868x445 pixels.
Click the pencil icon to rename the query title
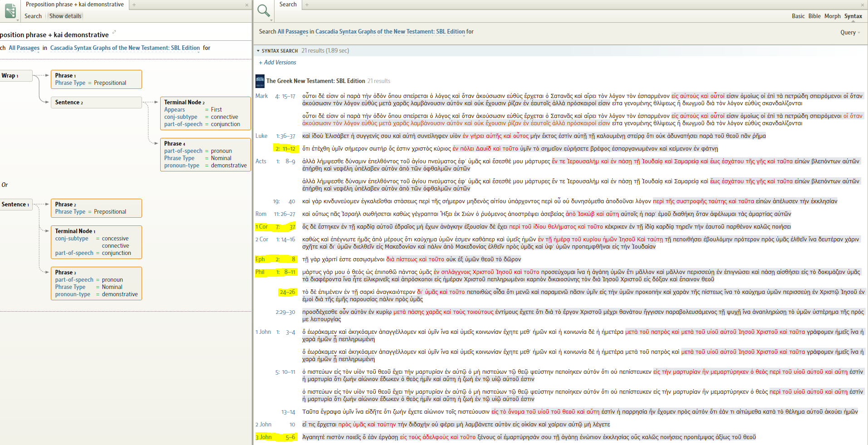[114, 32]
